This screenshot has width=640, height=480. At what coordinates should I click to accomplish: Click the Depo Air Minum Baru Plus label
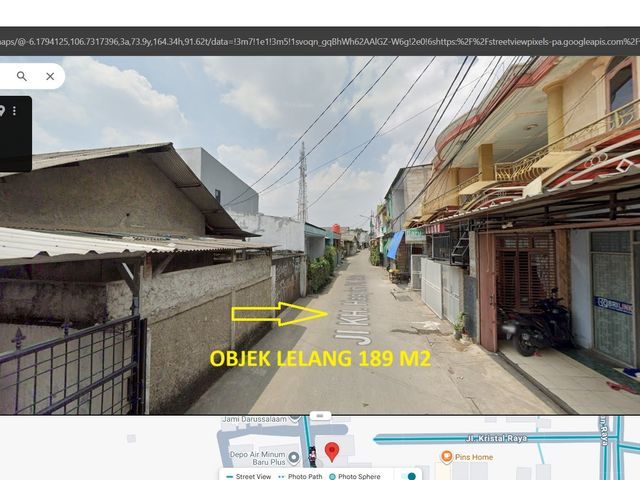pyautogui.click(x=258, y=458)
